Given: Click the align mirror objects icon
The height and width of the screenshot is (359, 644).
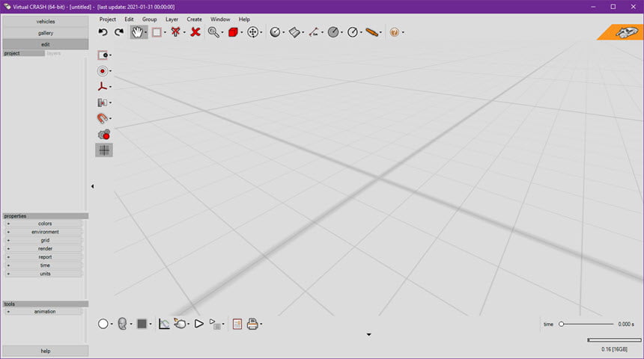Looking at the screenshot, I should point(103,102).
